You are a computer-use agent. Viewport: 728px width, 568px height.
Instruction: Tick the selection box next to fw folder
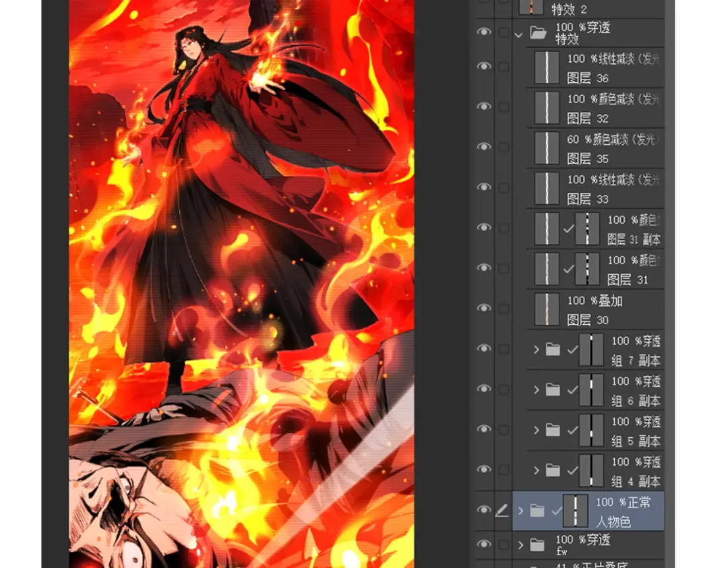tap(504, 544)
